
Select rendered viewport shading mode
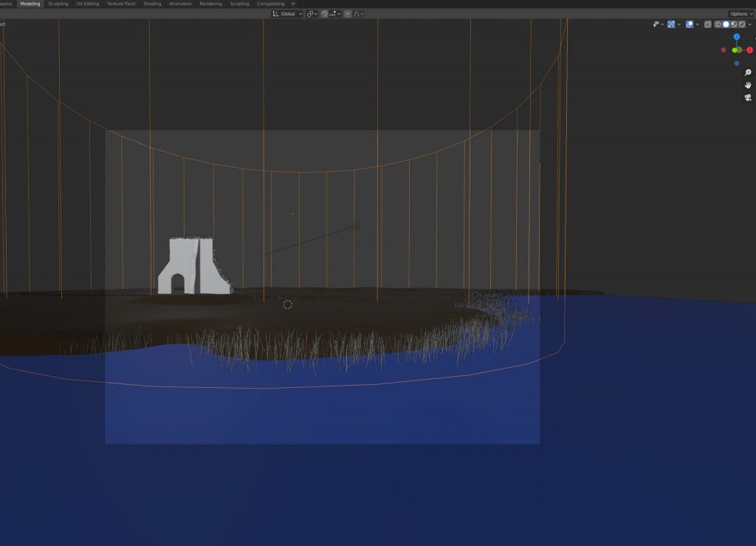742,24
